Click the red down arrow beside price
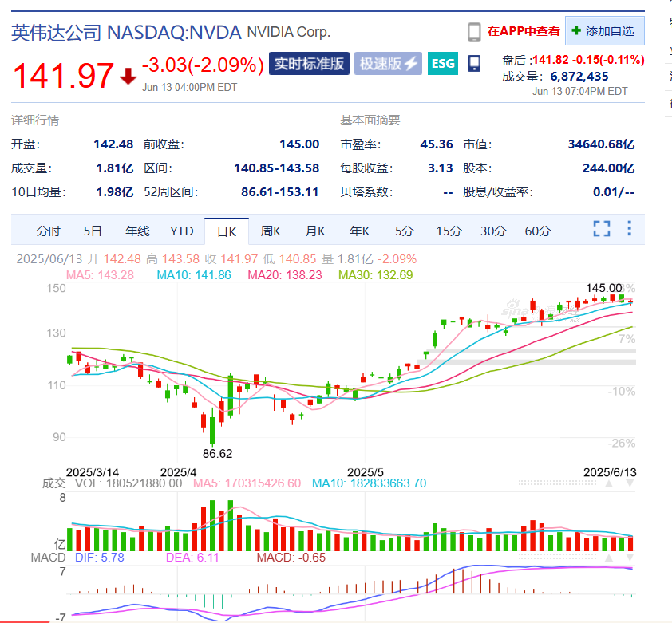 point(128,76)
